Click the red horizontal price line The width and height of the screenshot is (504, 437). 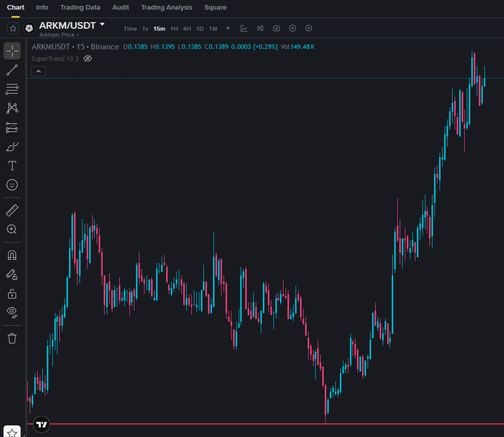tap(265, 424)
